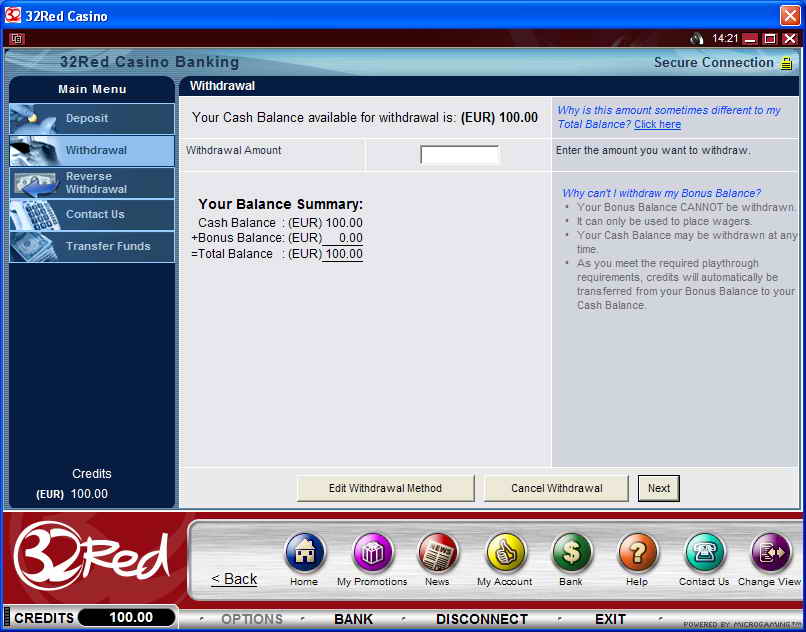Viewport: 806px width, 632px height.
Task: Close the 32Red Casino window
Action: click(790, 15)
